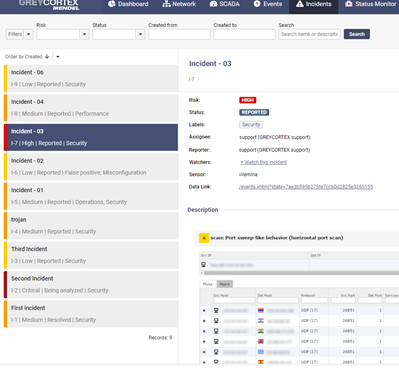Open the Network tab
The height and width of the screenshot is (371, 399).
[x=179, y=4]
